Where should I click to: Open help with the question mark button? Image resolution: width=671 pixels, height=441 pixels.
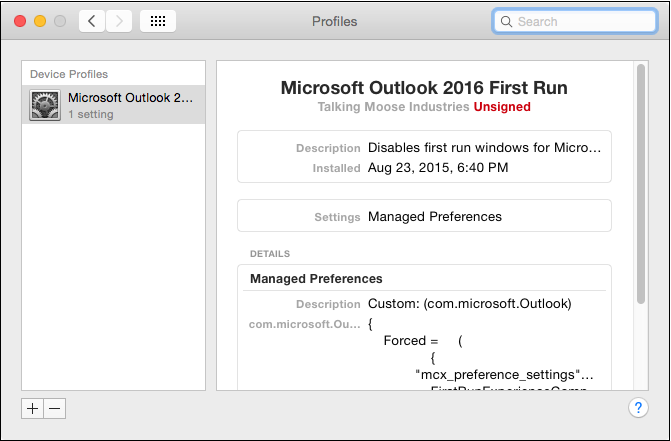point(638,408)
